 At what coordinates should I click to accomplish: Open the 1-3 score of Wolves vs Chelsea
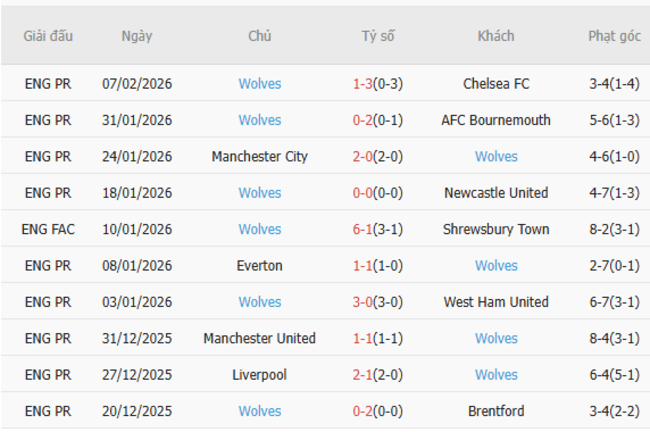point(363,84)
